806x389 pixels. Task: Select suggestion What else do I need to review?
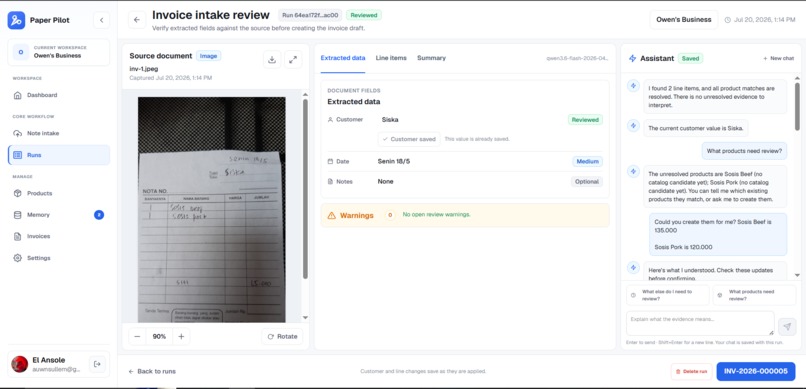(667, 295)
